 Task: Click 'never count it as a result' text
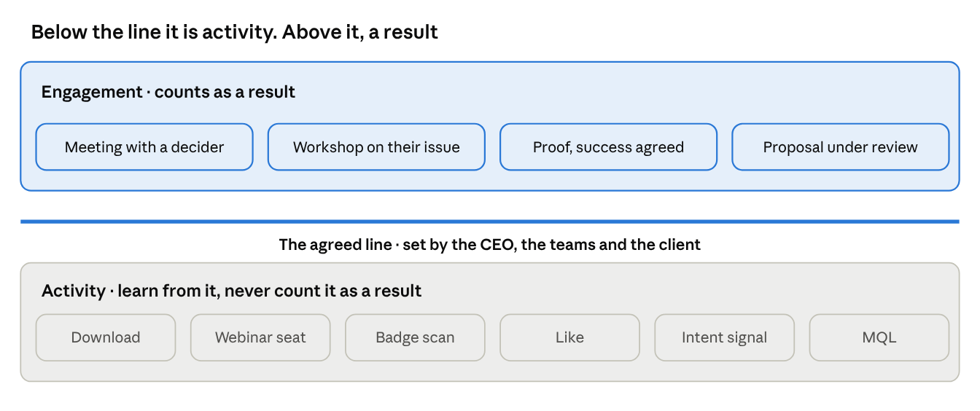pos(323,291)
